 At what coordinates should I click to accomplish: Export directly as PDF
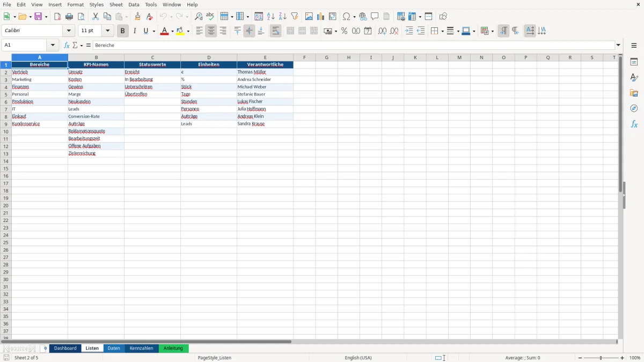pos(57,17)
